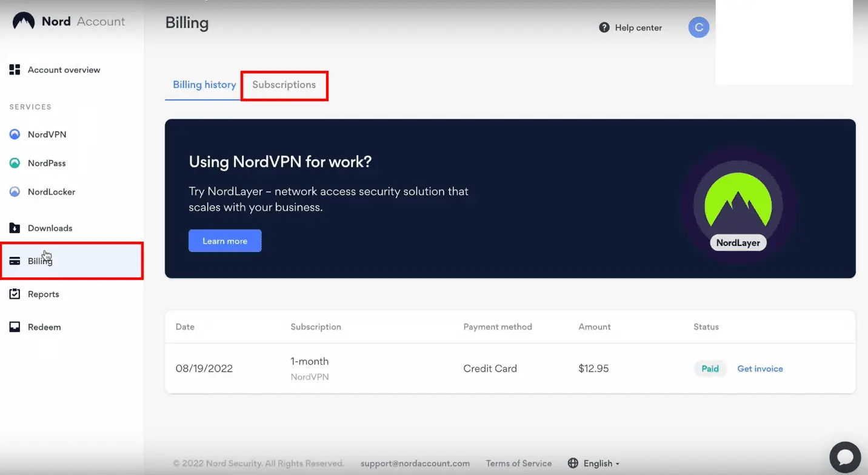
Task: Click the Account overview grid icon
Action: 15,70
